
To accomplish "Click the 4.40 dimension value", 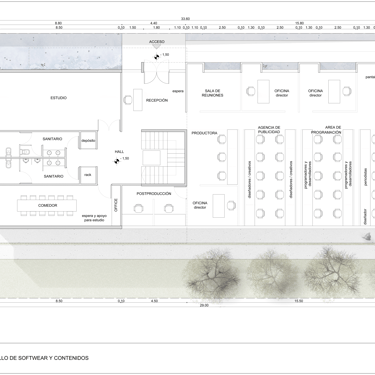I will (x=154, y=23).
